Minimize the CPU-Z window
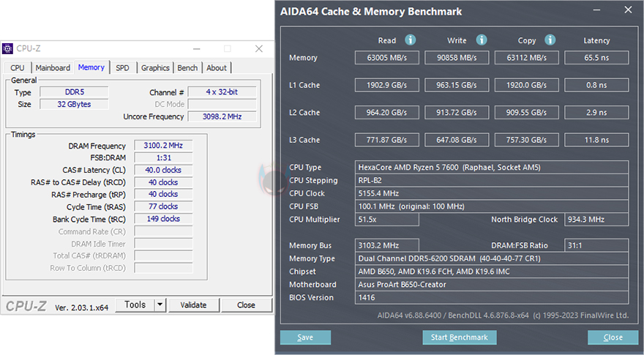 point(197,49)
